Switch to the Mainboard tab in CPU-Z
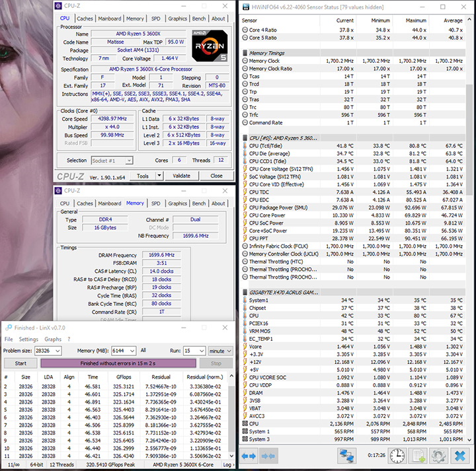Viewport: 476px width, 471px height. (x=109, y=18)
